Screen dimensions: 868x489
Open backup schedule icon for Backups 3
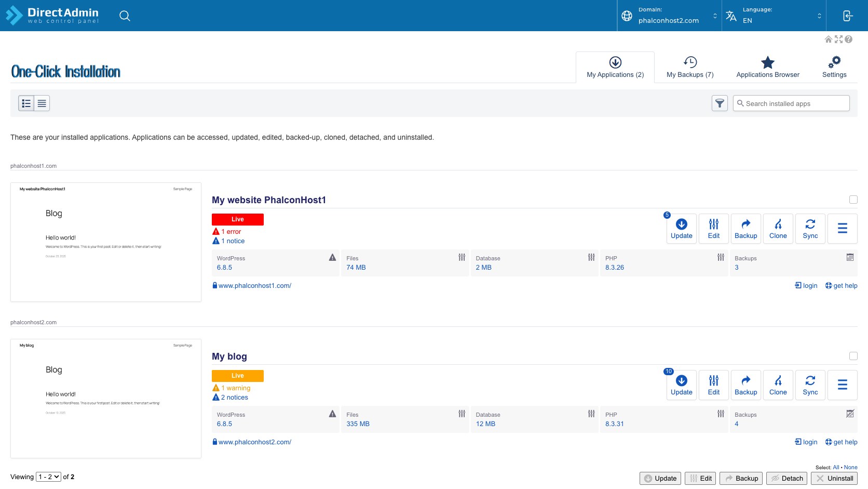click(850, 257)
